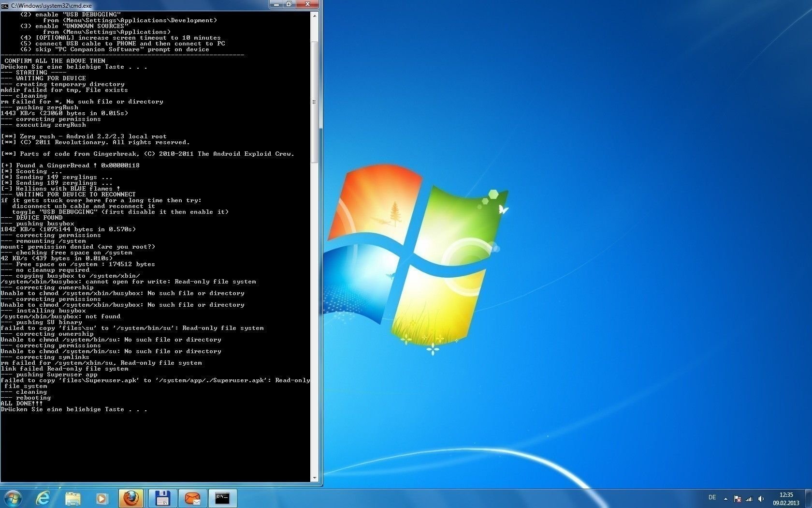Open the Windows Start menu orb
Viewport: 812px width, 508px height.
[13, 498]
